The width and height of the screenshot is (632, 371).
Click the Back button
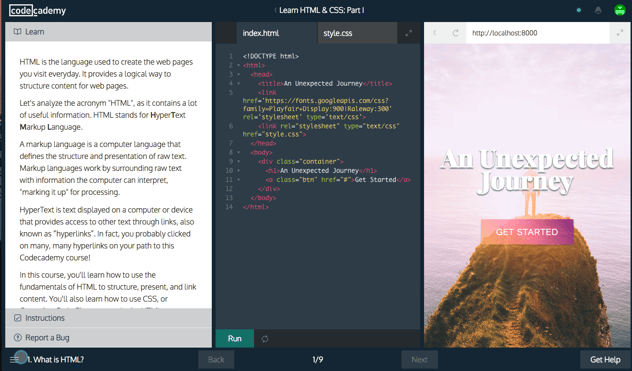point(216,359)
